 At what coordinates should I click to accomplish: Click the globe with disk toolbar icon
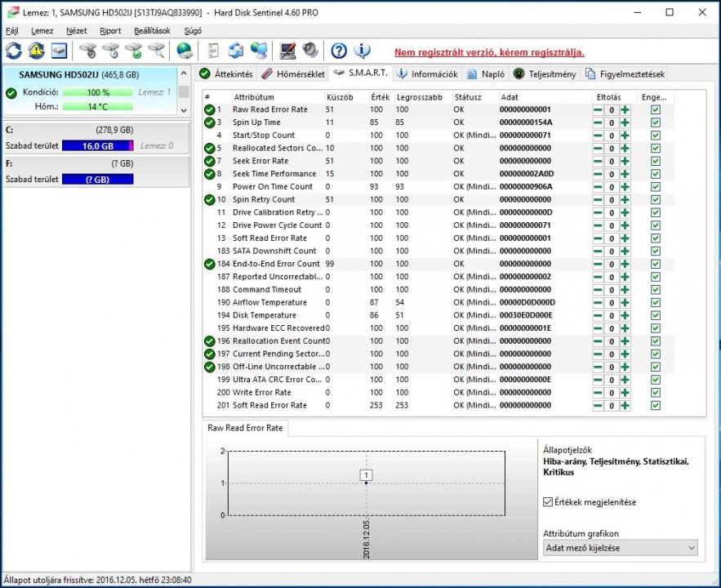pyautogui.click(x=185, y=51)
